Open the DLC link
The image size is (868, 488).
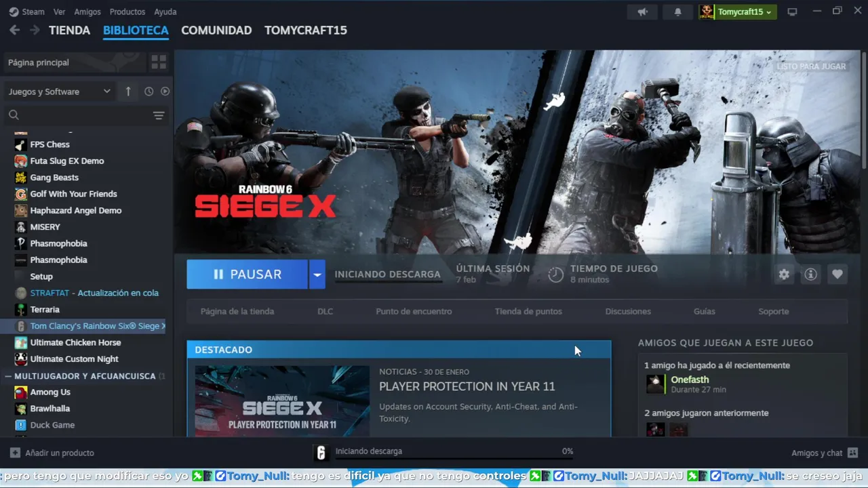click(325, 311)
